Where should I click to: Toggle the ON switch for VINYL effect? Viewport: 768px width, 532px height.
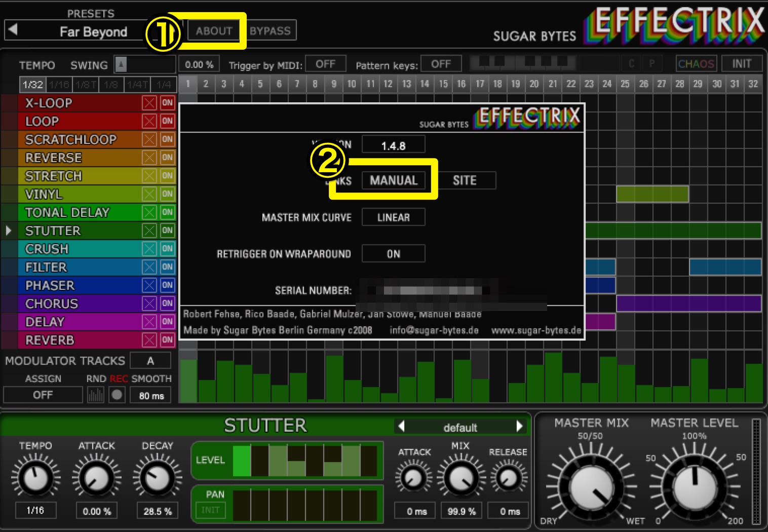(167, 194)
